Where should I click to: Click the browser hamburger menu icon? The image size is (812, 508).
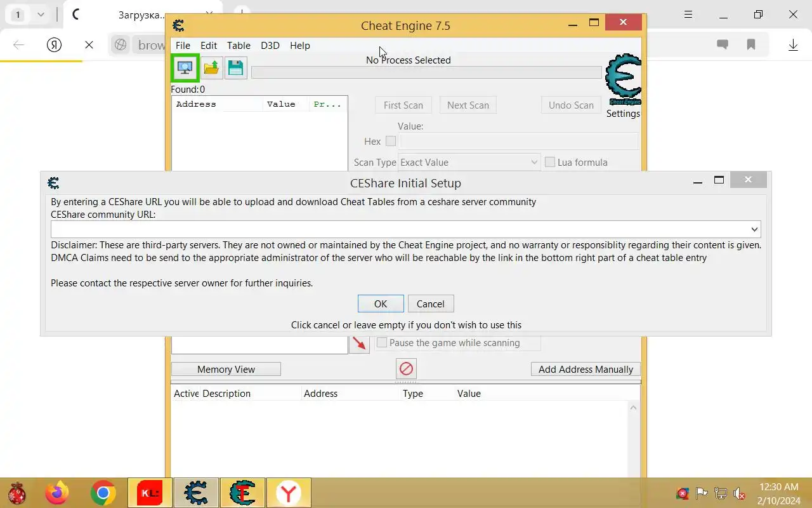[x=688, y=14]
